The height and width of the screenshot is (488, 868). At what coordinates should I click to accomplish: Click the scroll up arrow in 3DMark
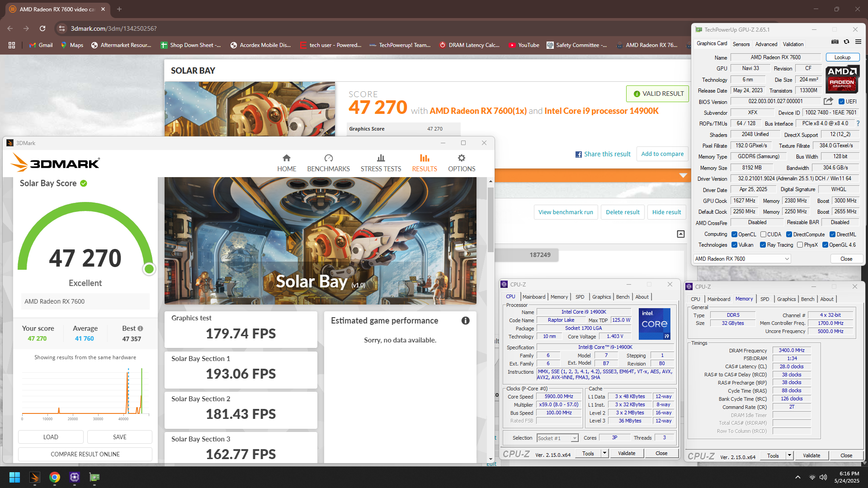491,181
